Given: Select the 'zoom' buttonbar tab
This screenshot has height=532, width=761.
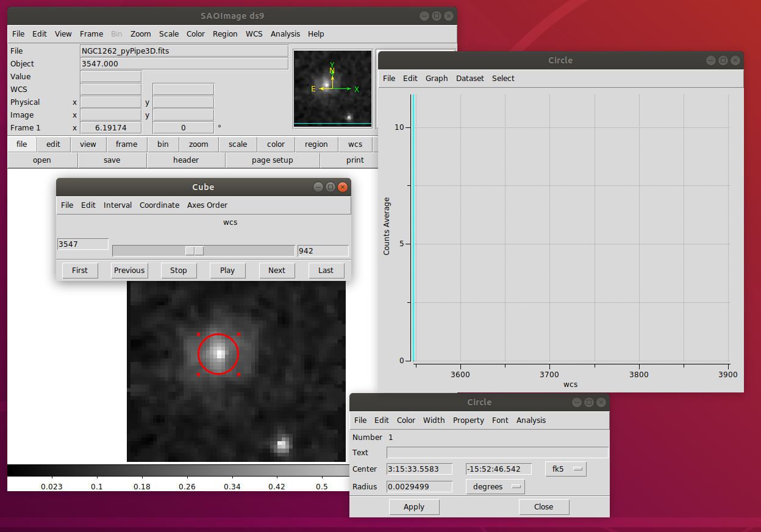Looking at the screenshot, I should (199, 144).
